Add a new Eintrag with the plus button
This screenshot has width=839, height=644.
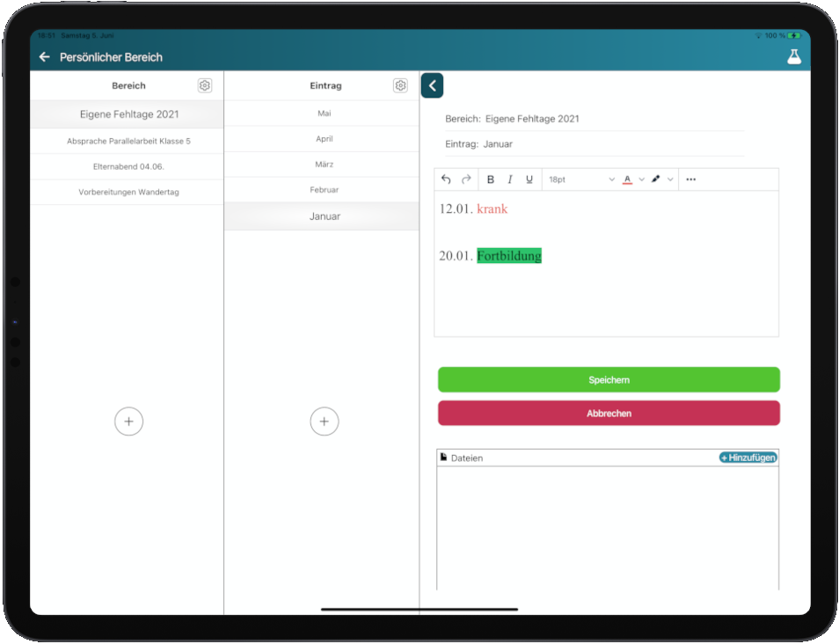324,421
